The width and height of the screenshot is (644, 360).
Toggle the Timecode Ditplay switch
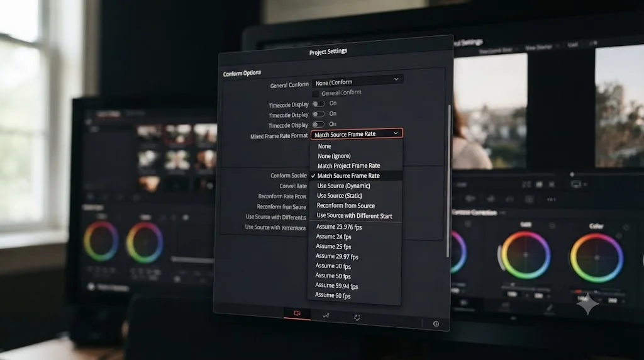click(x=318, y=115)
